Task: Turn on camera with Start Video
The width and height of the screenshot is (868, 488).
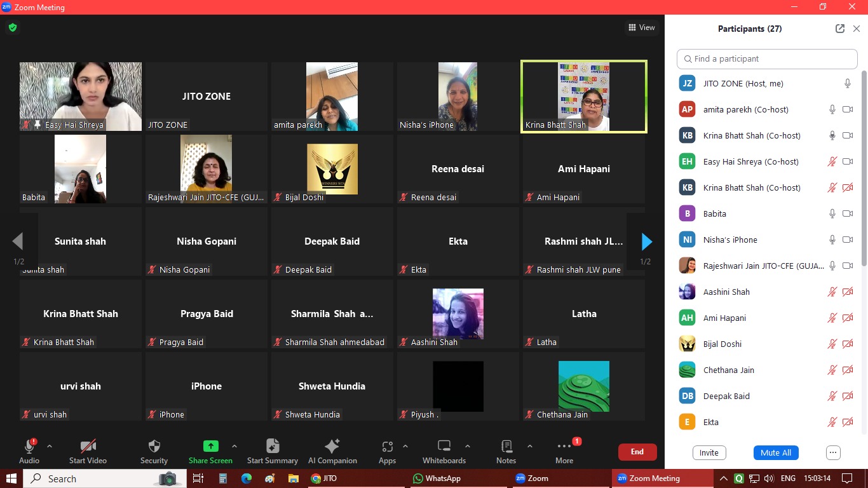Action: pyautogui.click(x=88, y=447)
